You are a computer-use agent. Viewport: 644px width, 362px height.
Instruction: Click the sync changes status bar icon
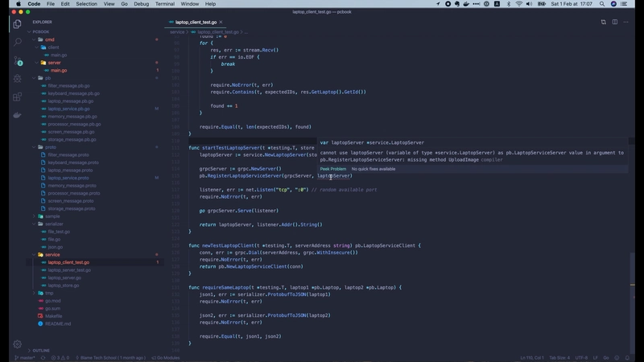[x=43, y=358]
